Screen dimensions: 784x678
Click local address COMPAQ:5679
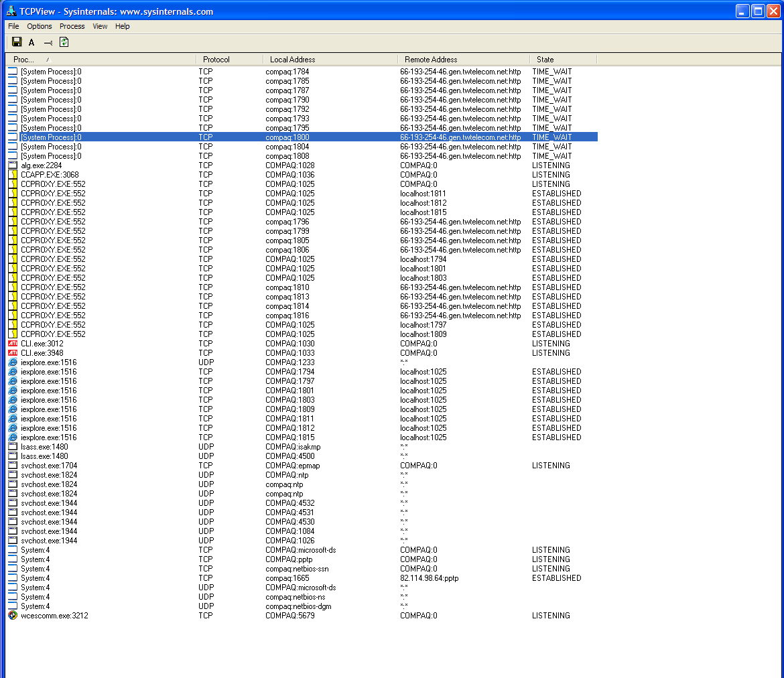tap(290, 616)
